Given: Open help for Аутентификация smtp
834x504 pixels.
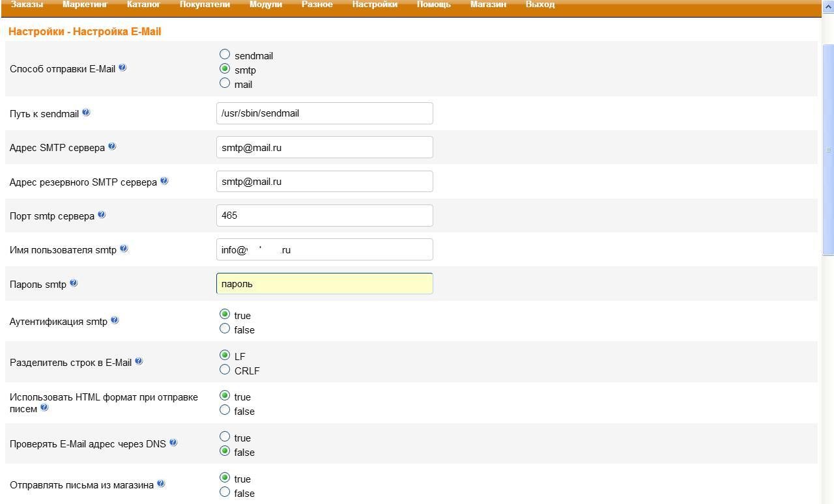Looking at the screenshot, I should pyautogui.click(x=115, y=320).
